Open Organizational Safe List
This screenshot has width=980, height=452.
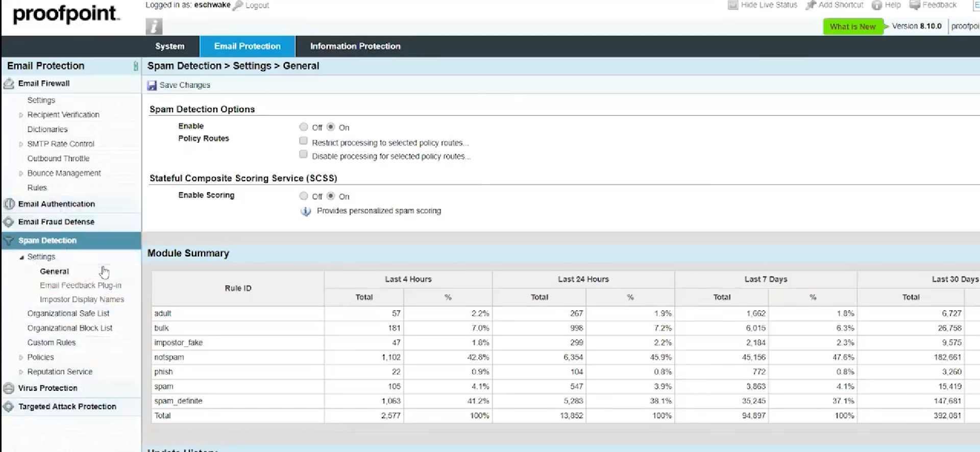point(68,314)
